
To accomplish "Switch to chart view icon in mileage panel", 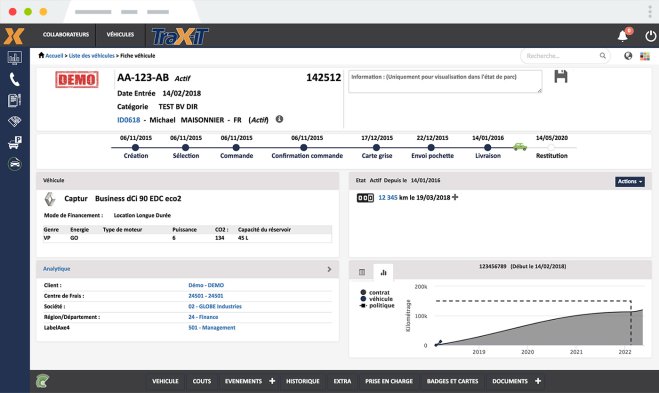I will (x=383, y=272).
